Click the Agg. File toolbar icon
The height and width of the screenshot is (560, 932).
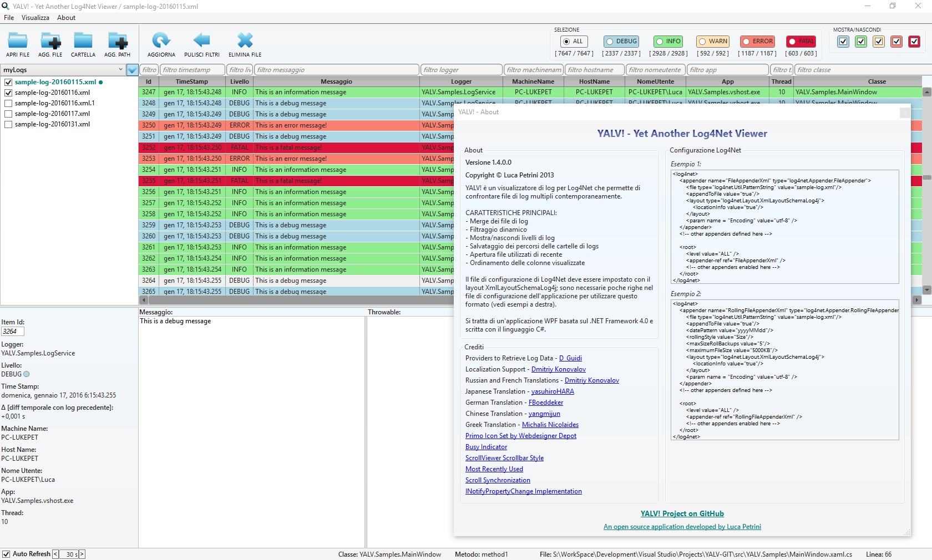pyautogui.click(x=50, y=40)
